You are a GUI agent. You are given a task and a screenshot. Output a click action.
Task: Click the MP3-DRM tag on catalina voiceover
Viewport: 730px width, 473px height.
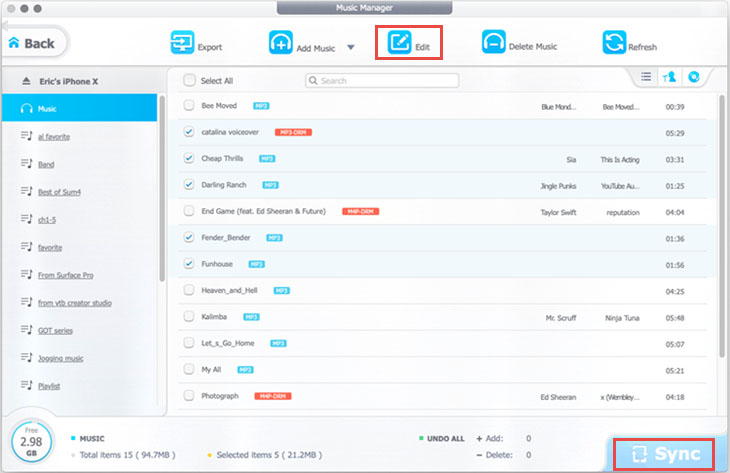293,132
